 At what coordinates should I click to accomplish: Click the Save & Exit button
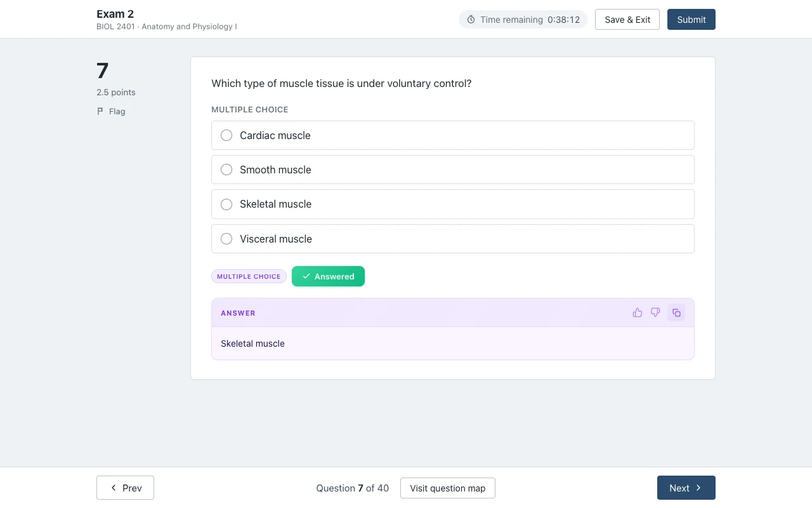pos(627,20)
